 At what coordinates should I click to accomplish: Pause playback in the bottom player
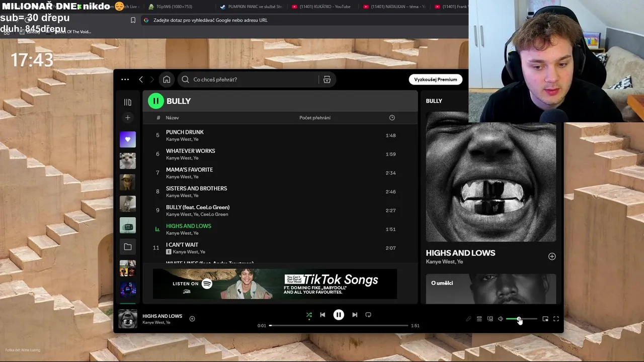(x=339, y=315)
